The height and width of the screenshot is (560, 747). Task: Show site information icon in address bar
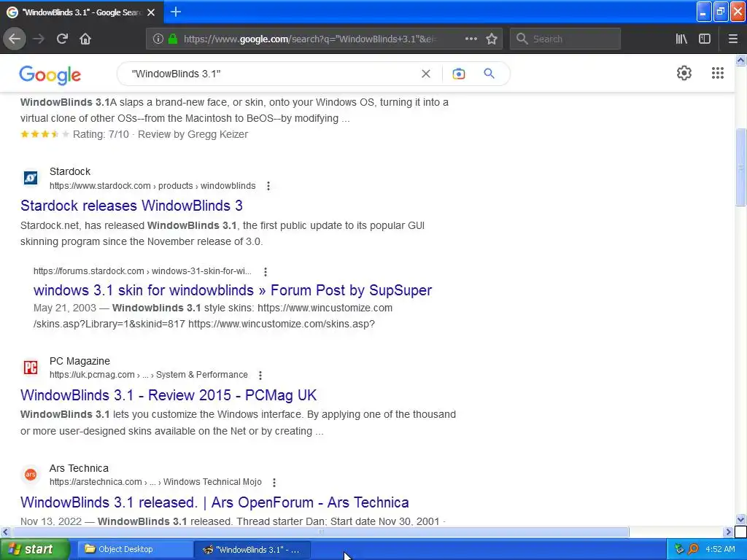pyautogui.click(x=158, y=39)
